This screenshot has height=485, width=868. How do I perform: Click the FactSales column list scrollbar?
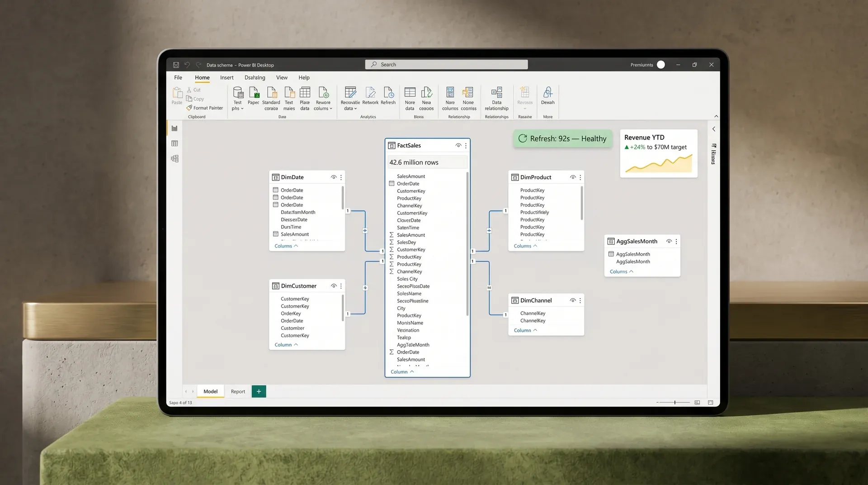click(467, 244)
